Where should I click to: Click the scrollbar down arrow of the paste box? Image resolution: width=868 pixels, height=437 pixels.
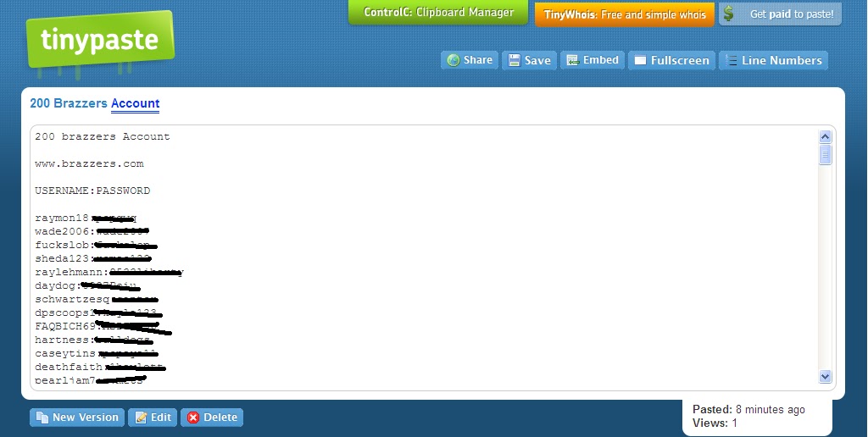pyautogui.click(x=825, y=377)
